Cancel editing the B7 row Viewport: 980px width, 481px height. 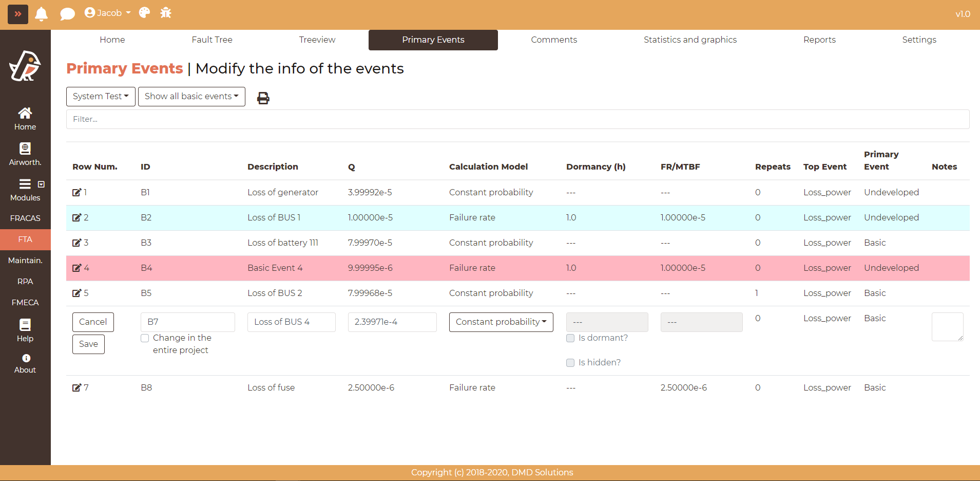point(93,322)
